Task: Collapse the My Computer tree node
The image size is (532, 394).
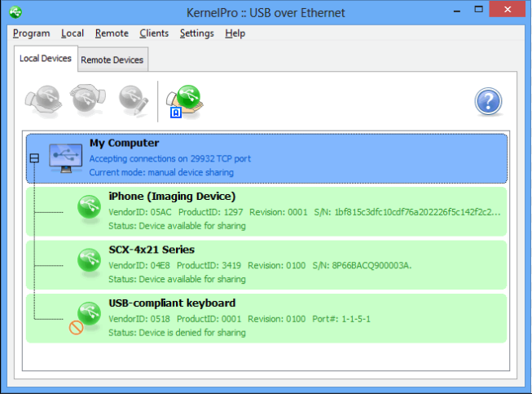Action: [x=34, y=158]
